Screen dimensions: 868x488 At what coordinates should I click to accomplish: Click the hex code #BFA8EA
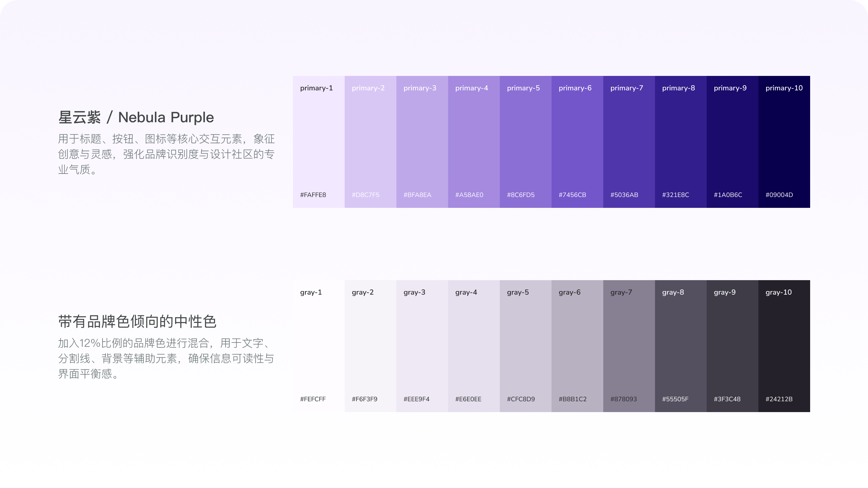tap(417, 195)
